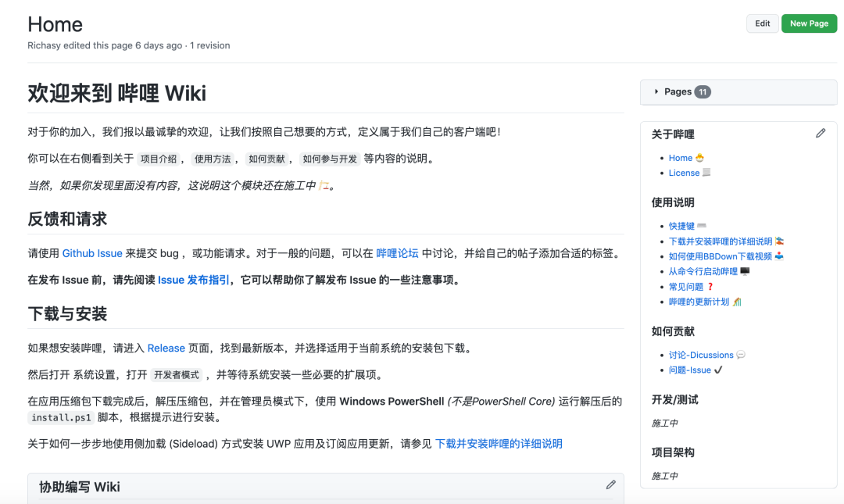Image resolution: width=844 pixels, height=504 pixels.
Task: Click the 如何贡献 sidebar heading
Action: 673,331
